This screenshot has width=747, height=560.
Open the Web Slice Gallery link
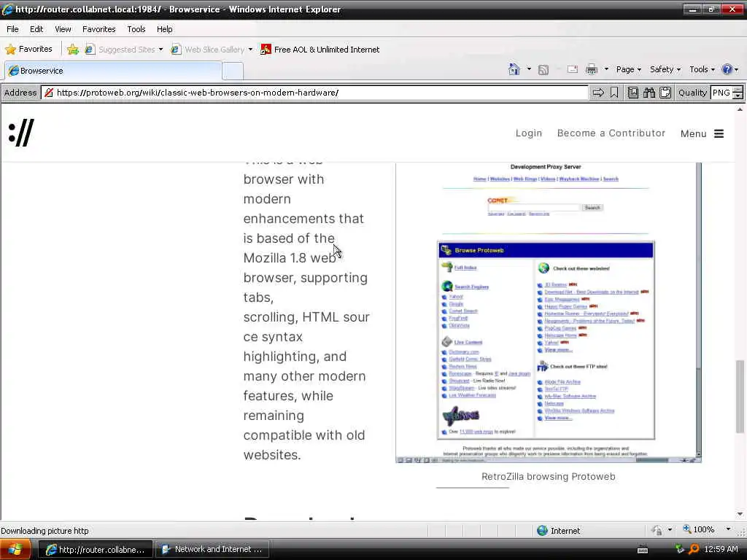(x=209, y=49)
